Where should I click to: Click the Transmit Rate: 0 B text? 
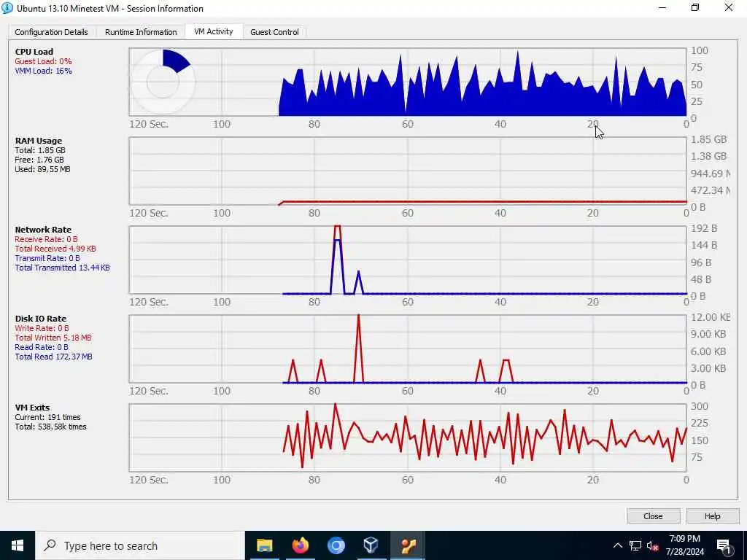point(47,258)
